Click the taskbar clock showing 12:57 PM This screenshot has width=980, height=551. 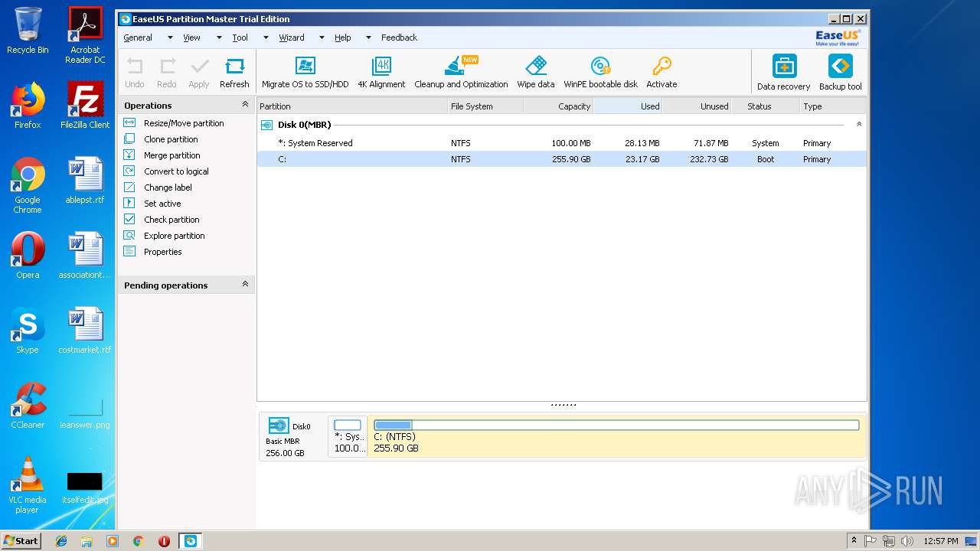click(940, 541)
